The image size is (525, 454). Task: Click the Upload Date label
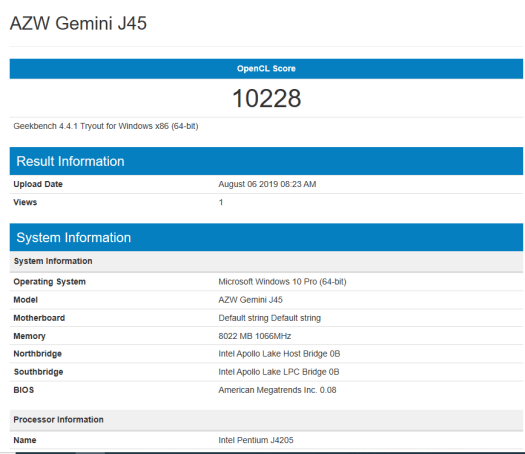tap(38, 184)
